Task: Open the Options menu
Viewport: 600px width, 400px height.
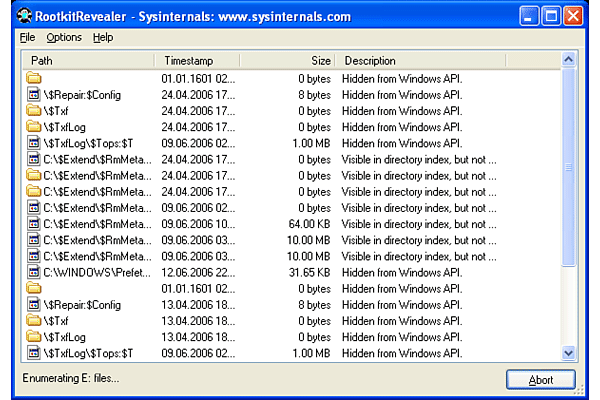Action: pos(64,38)
